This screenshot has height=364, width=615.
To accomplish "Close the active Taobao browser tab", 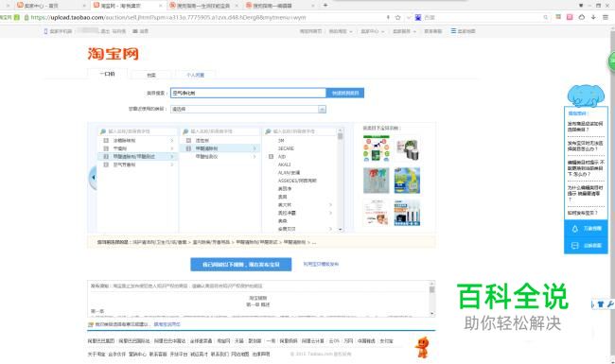I will point(160,6).
